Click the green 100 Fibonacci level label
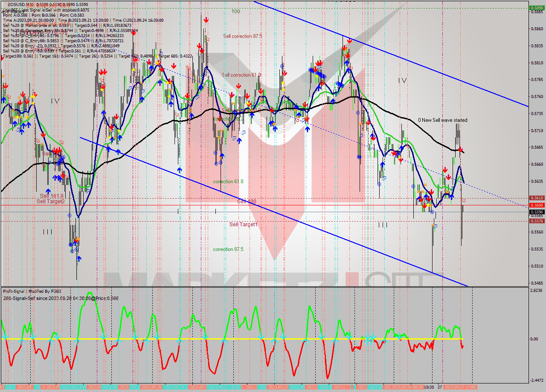The height and width of the screenshot is (392, 546). coord(235,12)
